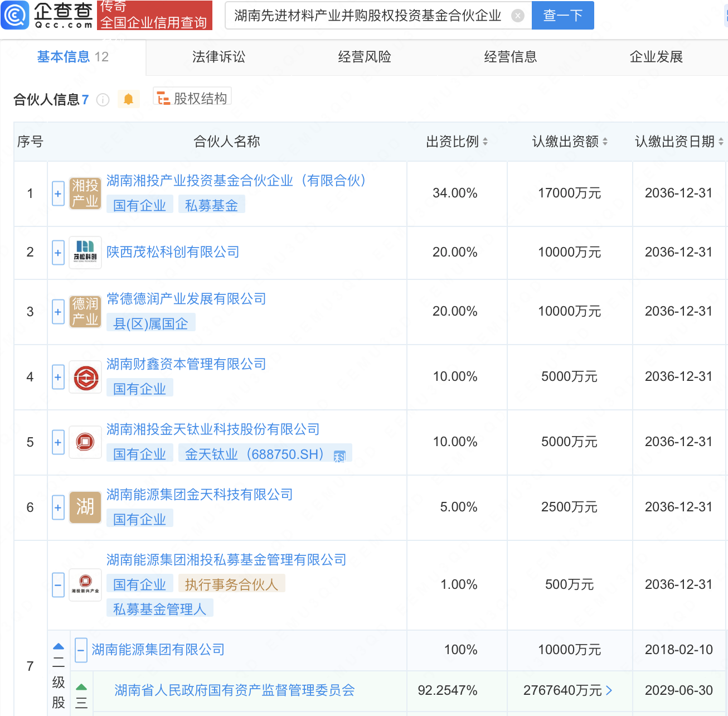Sort by 出资比例 column
728x716 pixels.
coord(457,142)
